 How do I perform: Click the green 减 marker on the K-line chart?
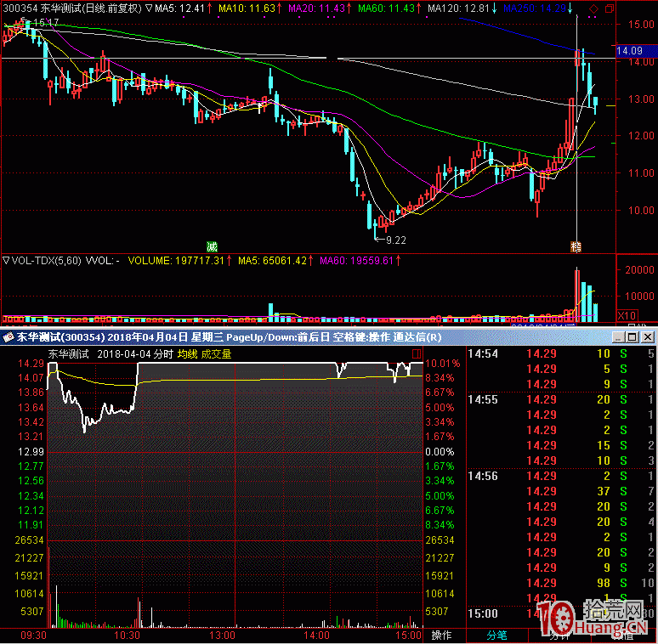[x=212, y=246]
